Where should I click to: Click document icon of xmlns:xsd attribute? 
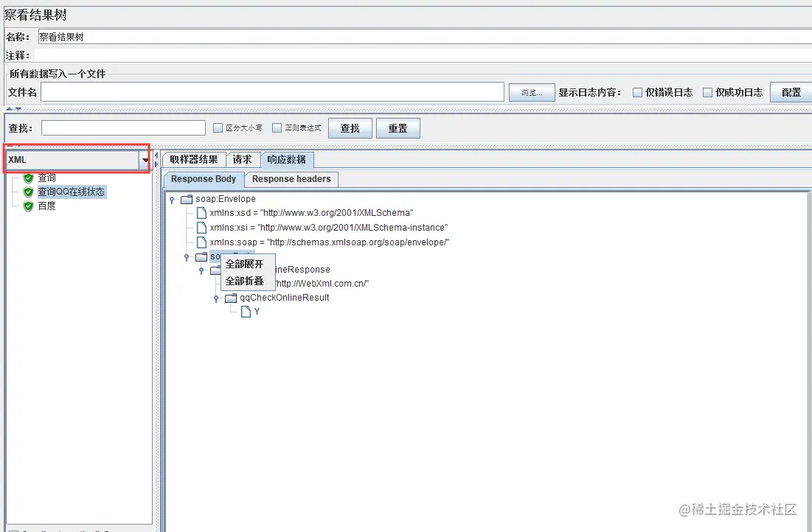click(201, 213)
